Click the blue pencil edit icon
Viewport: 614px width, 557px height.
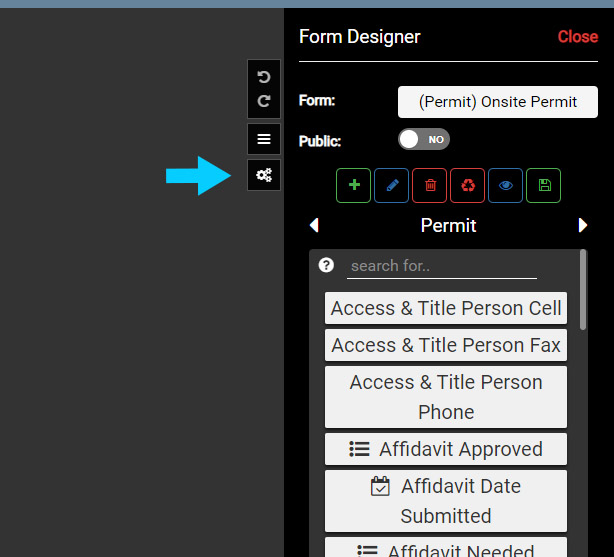click(x=391, y=185)
